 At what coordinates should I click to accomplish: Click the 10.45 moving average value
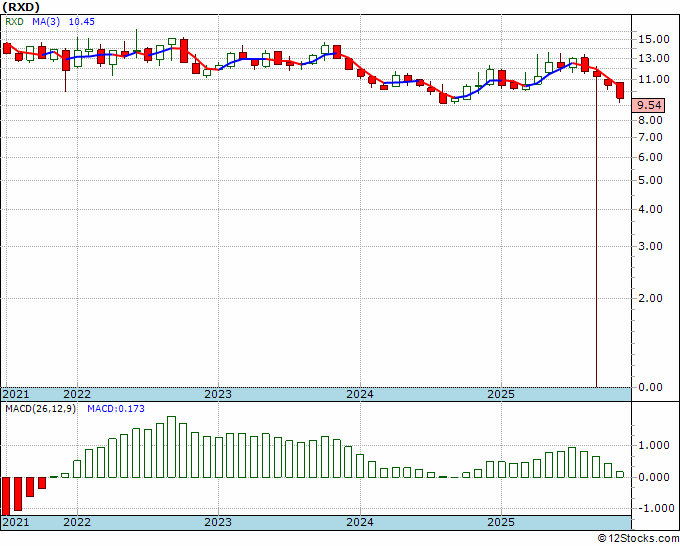[82, 21]
